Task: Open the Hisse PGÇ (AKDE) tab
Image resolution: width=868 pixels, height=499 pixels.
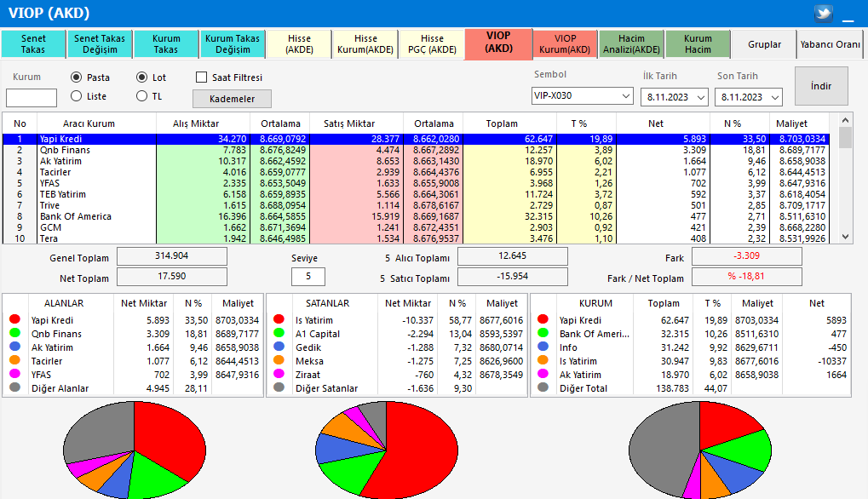Action: [433, 44]
